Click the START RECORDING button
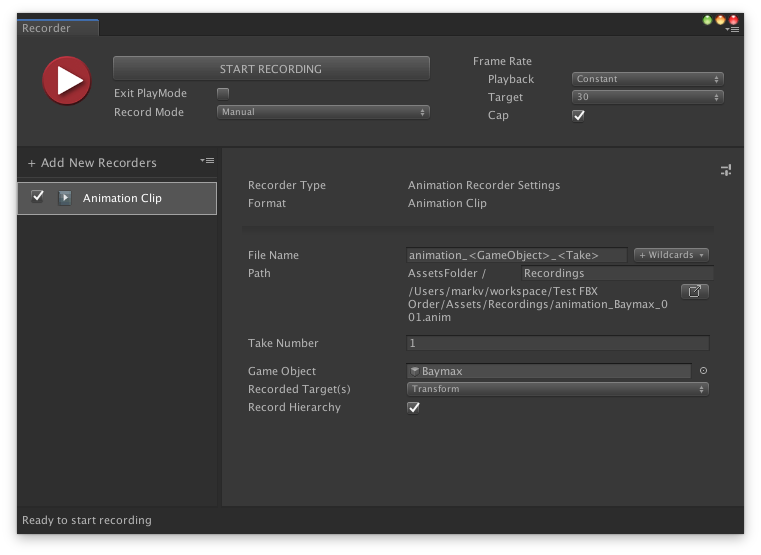The image size is (761, 555). 271,69
